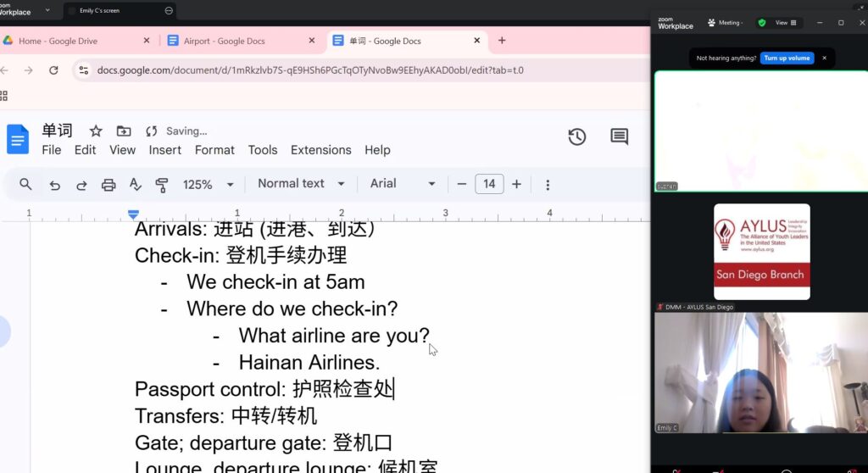This screenshot has height=473, width=868.
Task: Open more toolbar options three dots
Action: [548, 184]
